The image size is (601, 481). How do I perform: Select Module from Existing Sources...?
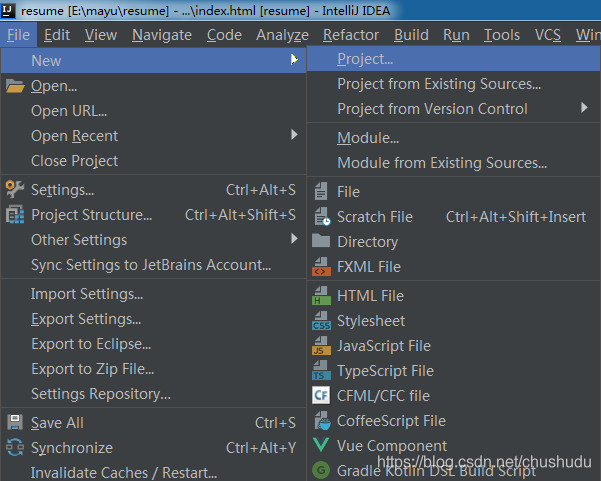point(453,163)
